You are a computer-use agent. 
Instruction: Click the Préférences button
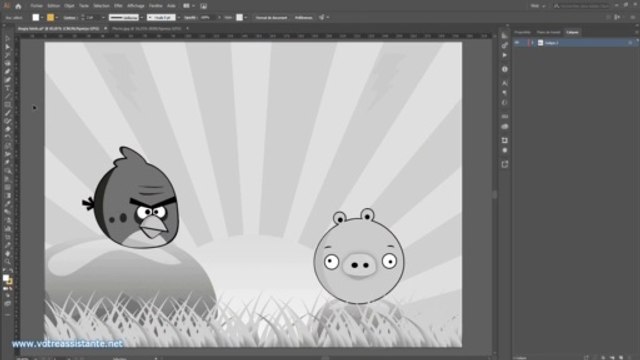click(x=303, y=18)
